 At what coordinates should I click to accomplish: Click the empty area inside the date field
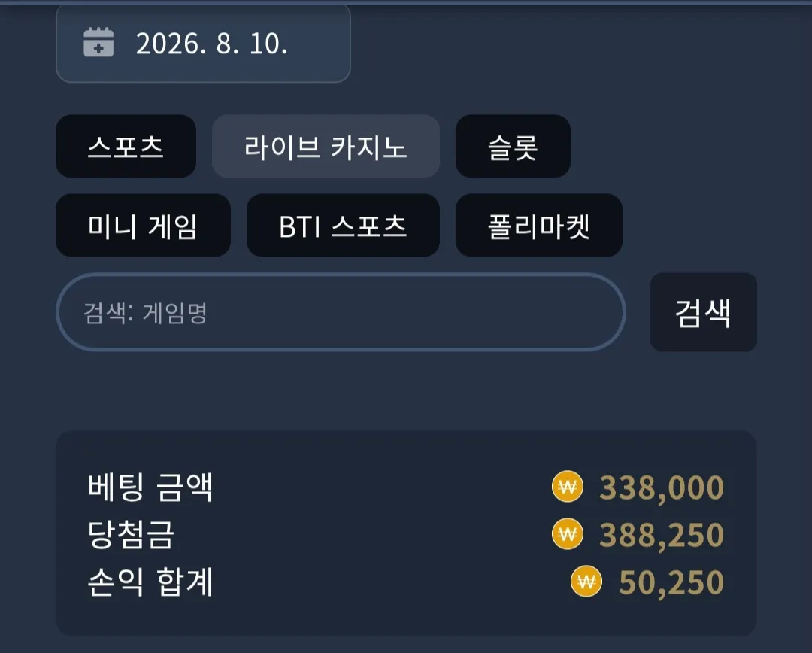pyautogui.click(x=319, y=44)
